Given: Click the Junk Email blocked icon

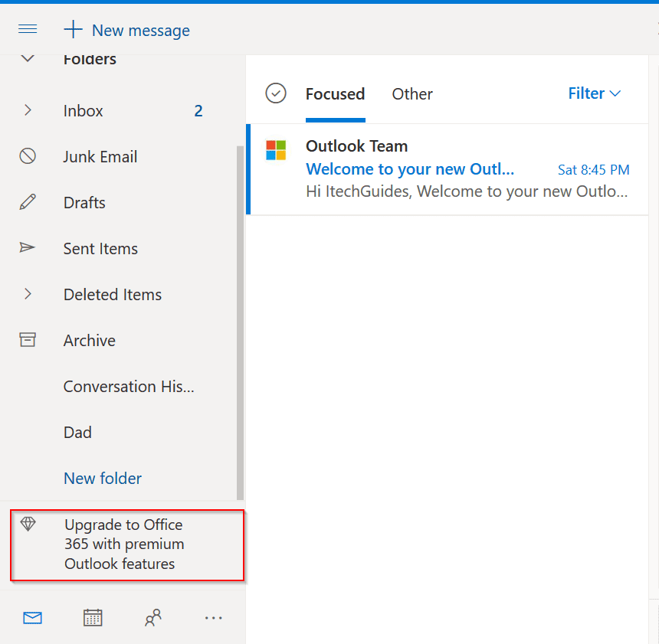Looking at the screenshot, I should [x=28, y=156].
